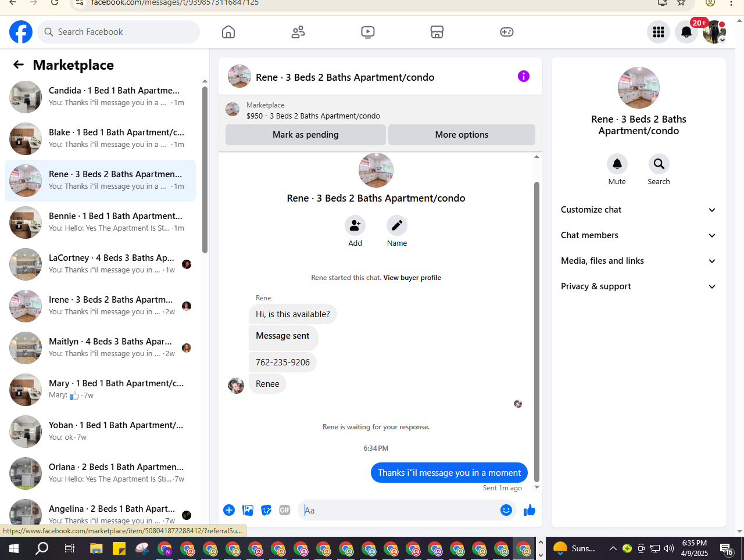Image resolution: width=744 pixels, height=560 pixels.
Task: Open Sticky Notes from the taskbar
Action: point(119,548)
